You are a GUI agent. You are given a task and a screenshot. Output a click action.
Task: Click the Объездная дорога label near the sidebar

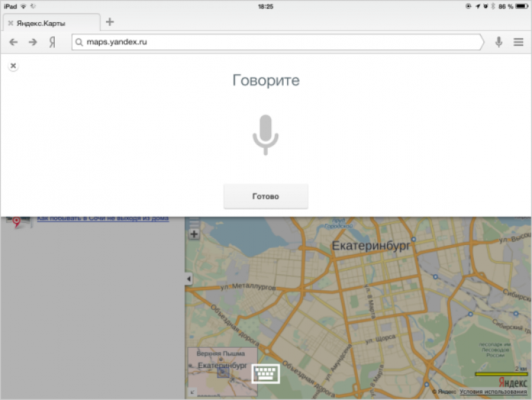(x=234, y=325)
